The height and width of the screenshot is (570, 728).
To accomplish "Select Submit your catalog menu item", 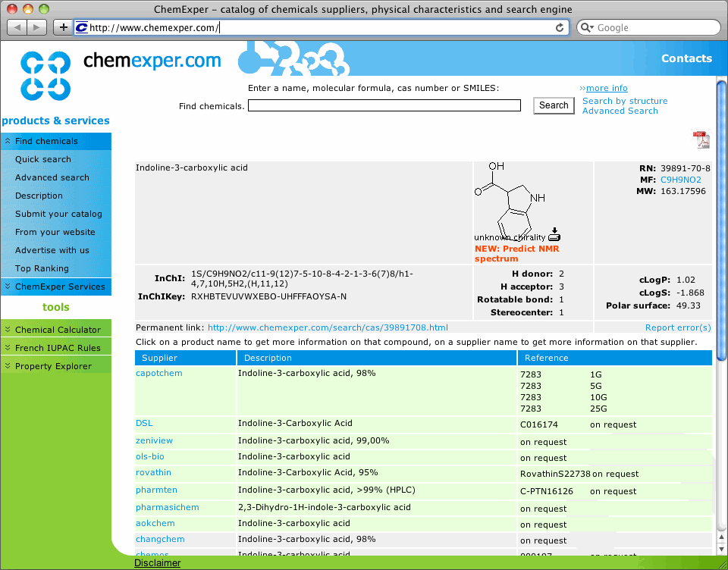I will (58, 214).
